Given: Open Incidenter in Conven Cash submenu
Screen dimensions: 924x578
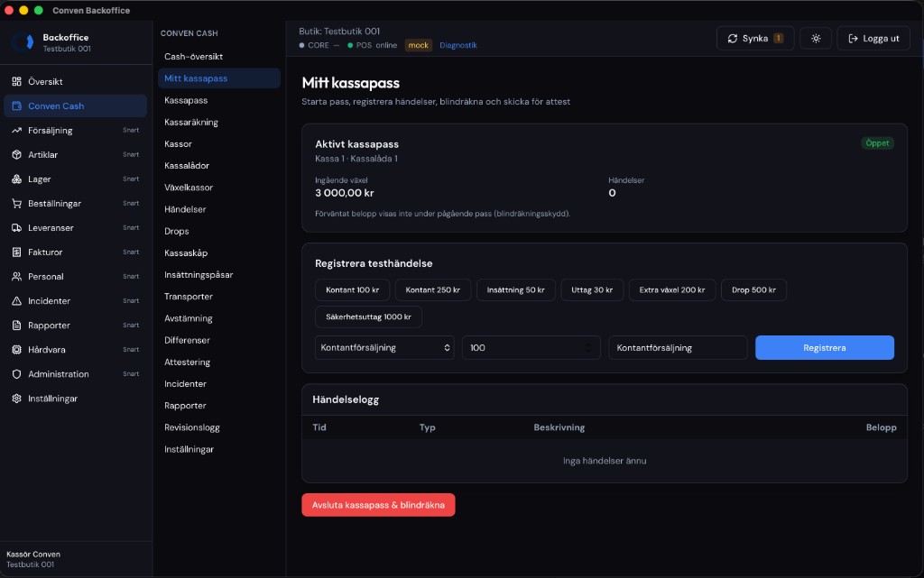Looking at the screenshot, I should click(218, 384).
